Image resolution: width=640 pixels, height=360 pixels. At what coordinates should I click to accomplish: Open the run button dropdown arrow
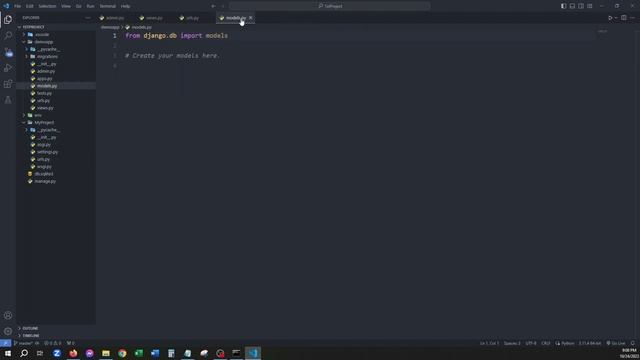616,18
